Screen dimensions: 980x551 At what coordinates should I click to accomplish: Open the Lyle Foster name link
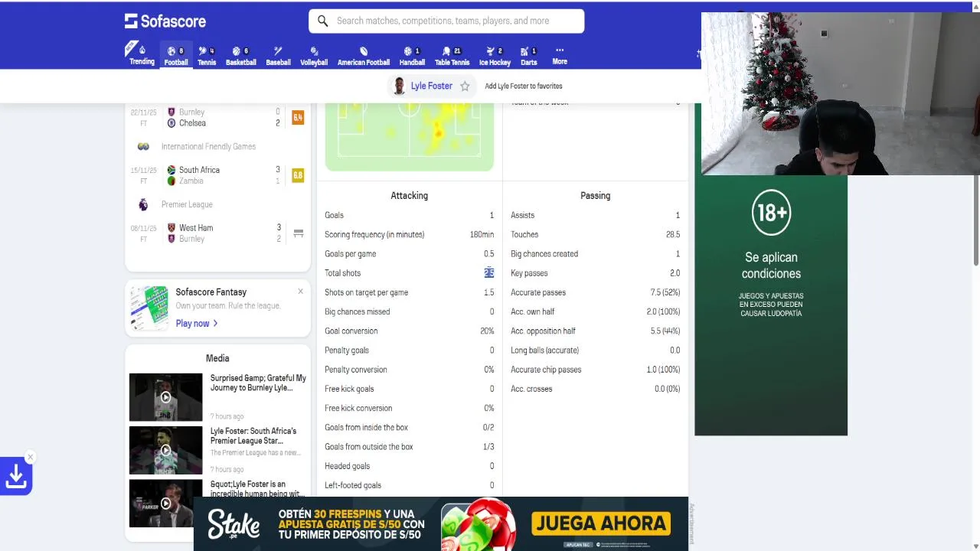click(432, 86)
